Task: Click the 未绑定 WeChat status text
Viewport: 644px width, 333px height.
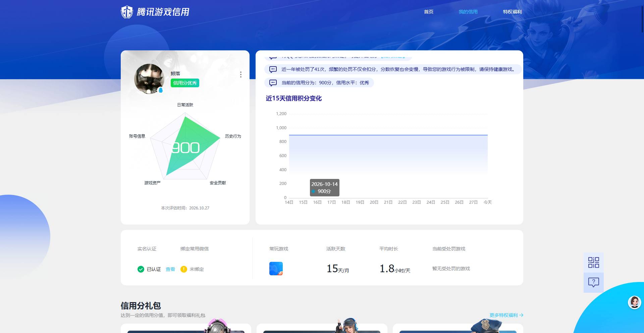Action: 197,269
